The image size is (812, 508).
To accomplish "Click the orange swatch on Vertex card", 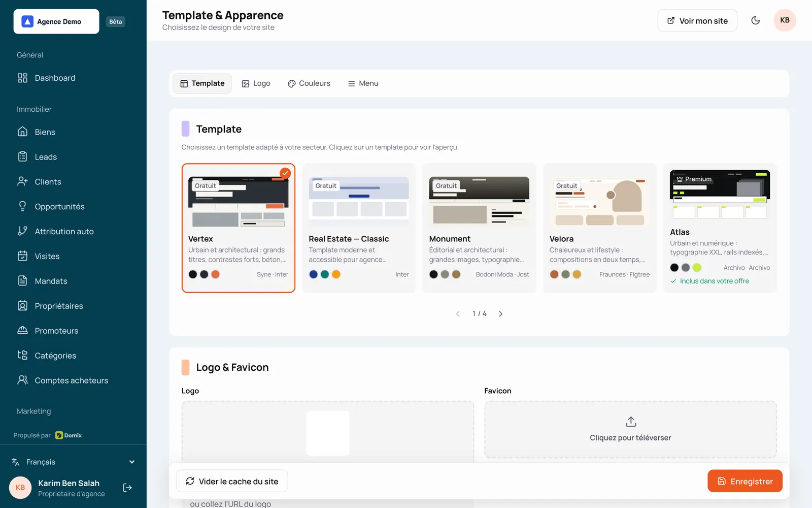I will pos(215,274).
